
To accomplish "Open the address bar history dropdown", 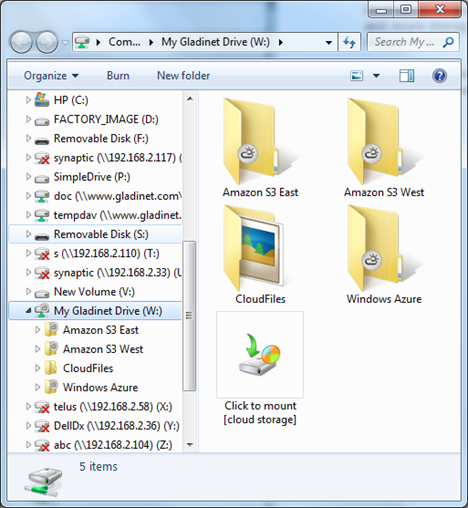I will [x=329, y=42].
